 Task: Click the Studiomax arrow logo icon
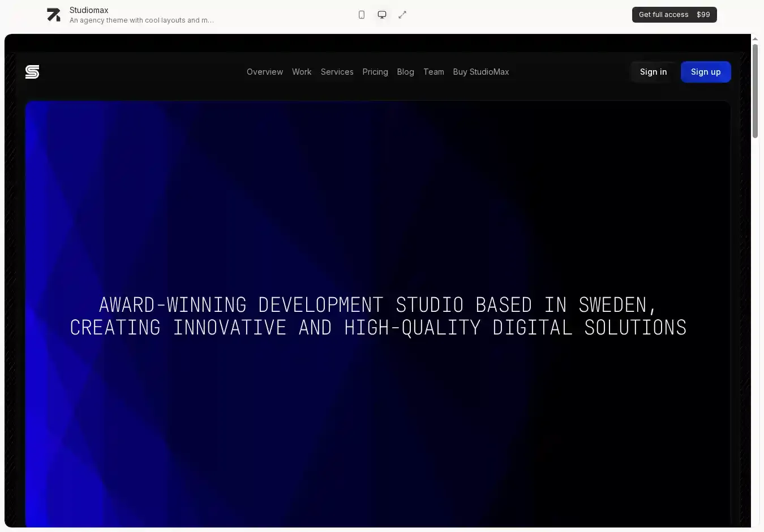[54, 15]
